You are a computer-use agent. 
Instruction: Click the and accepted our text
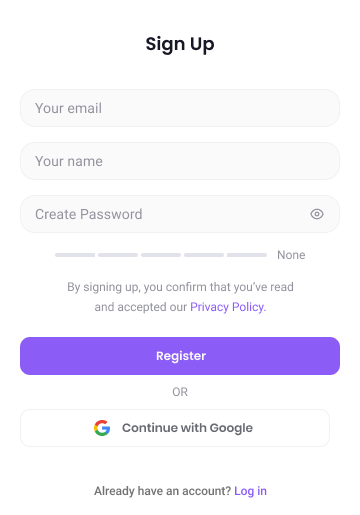[141, 307]
